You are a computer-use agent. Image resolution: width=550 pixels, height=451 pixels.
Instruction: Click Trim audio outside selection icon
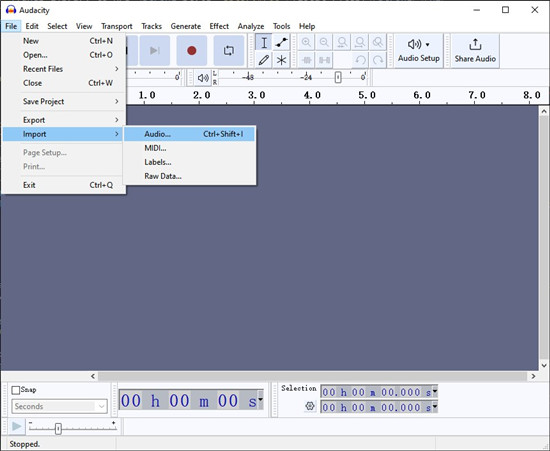click(x=306, y=60)
